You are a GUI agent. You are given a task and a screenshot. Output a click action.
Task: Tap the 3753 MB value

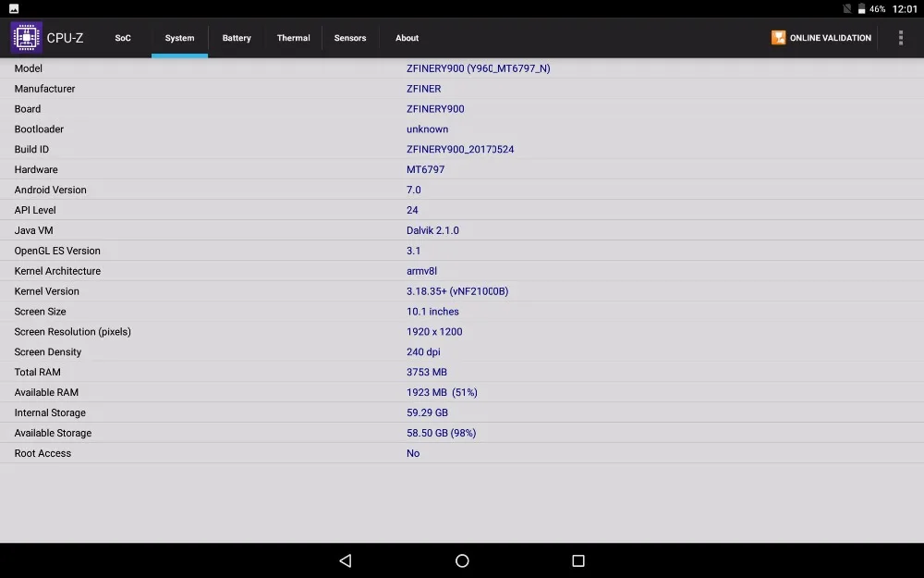point(427,372)
